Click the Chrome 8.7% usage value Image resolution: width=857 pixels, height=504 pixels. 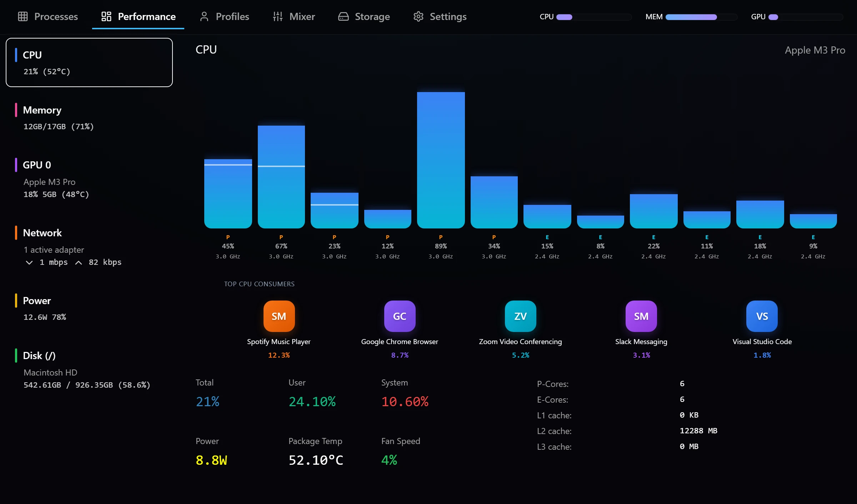coord(400,355)
